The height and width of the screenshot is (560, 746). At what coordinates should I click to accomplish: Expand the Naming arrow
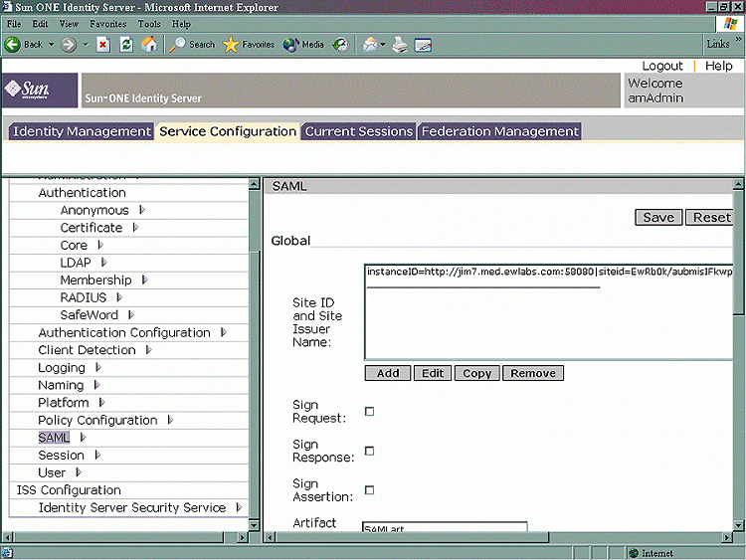point(96,384)
